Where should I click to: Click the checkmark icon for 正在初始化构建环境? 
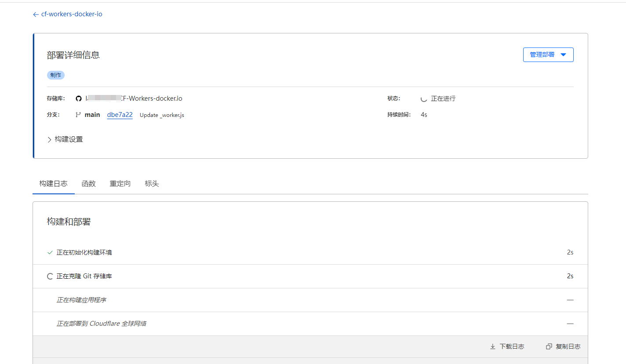click(50, 253)
